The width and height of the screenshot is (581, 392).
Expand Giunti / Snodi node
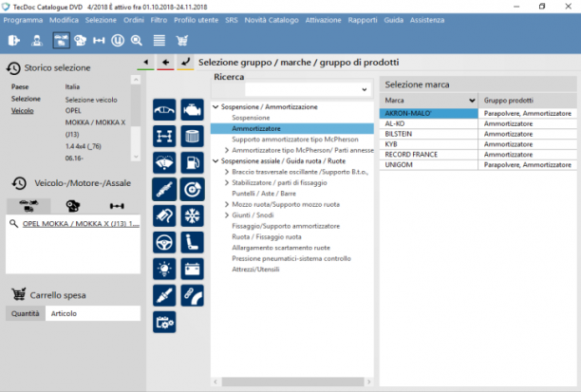point(227,215)
